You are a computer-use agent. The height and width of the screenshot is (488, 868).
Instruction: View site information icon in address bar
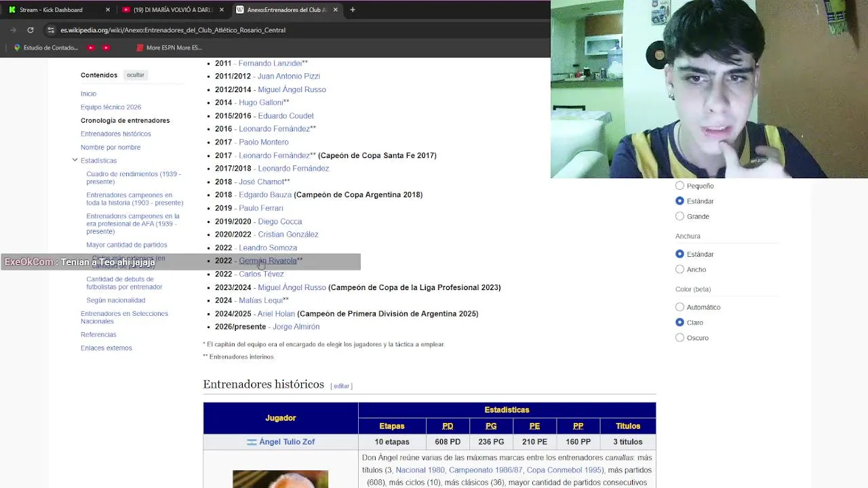tap(50, 30)
